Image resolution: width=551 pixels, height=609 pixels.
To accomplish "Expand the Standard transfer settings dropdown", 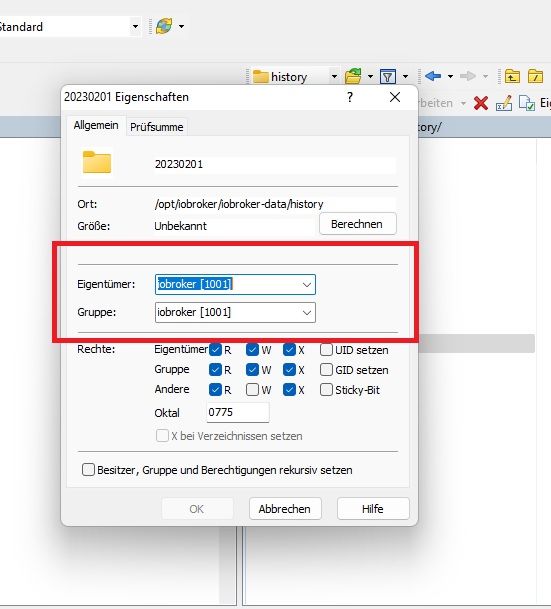I will pos(135,26).
